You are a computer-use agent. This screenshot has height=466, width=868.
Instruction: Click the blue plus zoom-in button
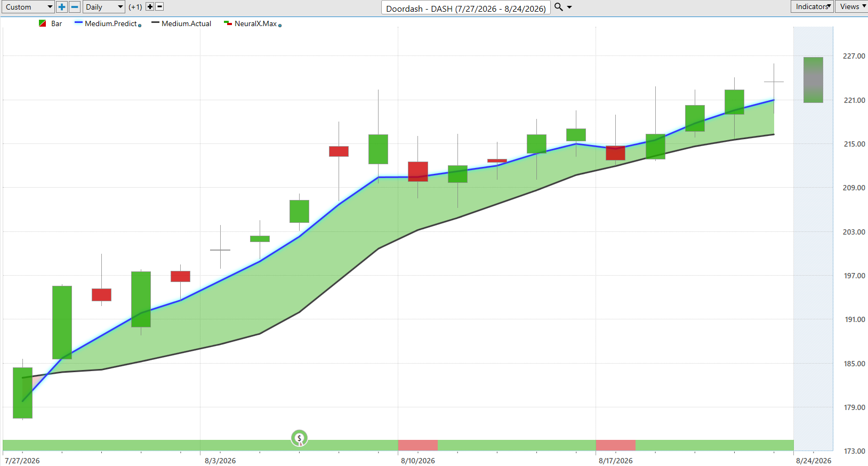point(62,7)
